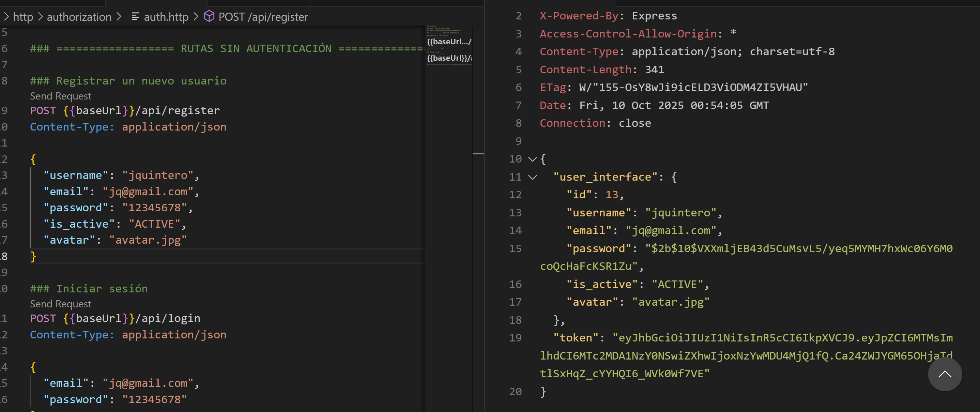980x412 pixels.
Task: Open the authorization folder breadcrumb
Action: click(x=79, y=17)
